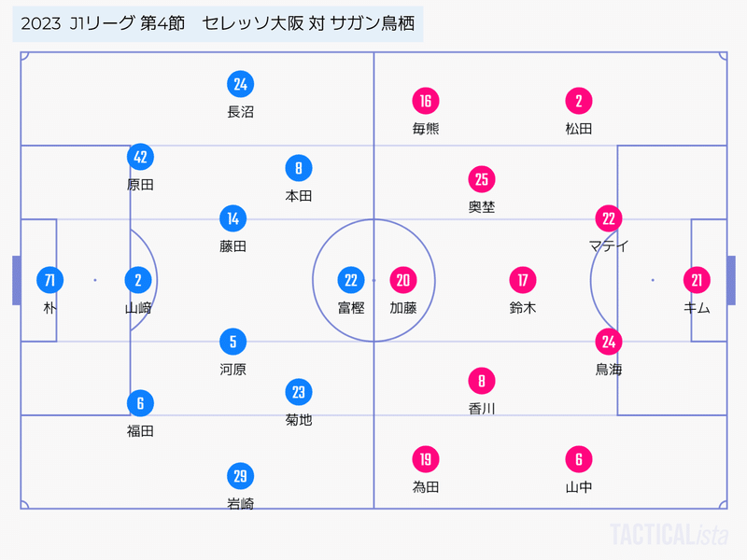Select blue player 24 長沼 marker
This screenshot has height=560, width=747.
pyautogui.click(x=240, y=84)
